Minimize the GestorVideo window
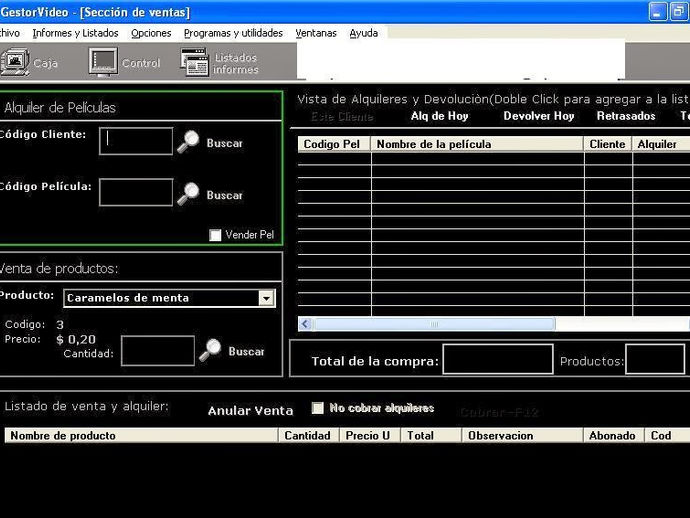This screenshot has height=518, width=690. pyautogui.click(x=658, y=11)
